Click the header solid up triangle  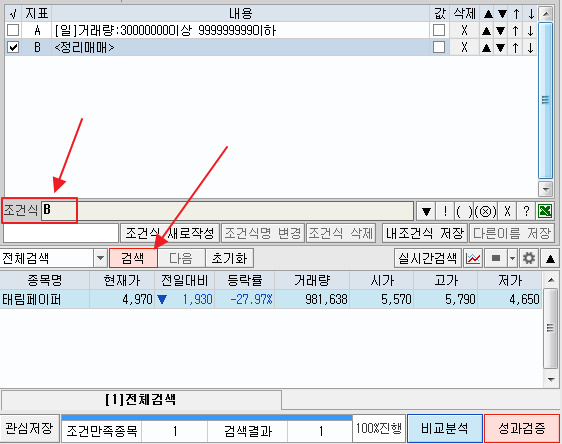coord(488,14)
